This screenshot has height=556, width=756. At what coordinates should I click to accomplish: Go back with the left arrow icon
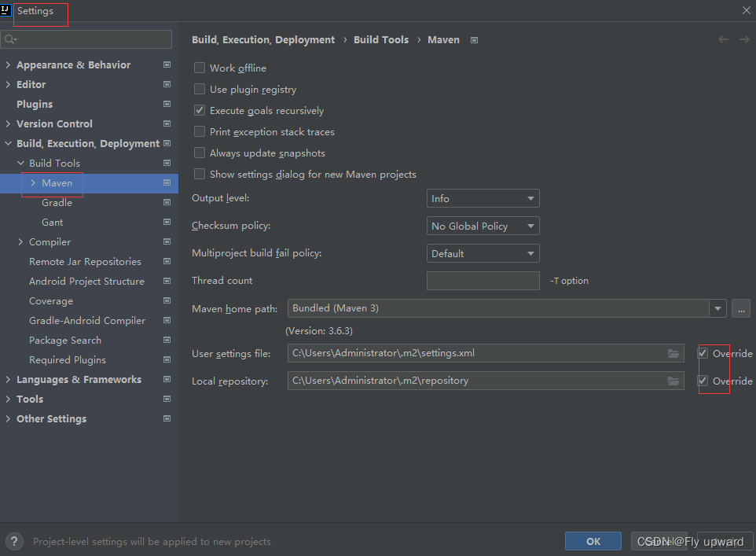[723, 39]
